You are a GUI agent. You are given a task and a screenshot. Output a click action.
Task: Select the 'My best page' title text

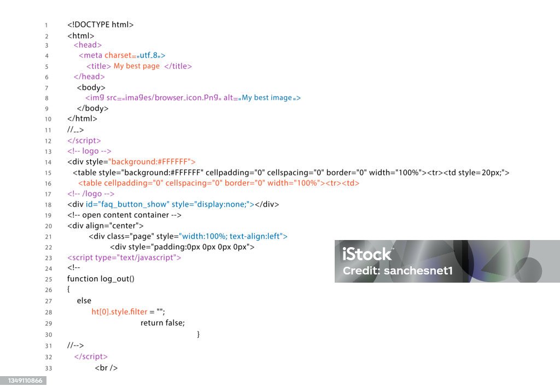[x=136, y=66]
